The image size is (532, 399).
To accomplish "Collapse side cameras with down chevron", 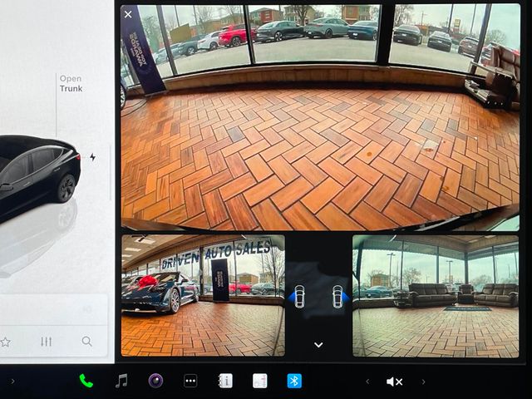I will point(318,344).
